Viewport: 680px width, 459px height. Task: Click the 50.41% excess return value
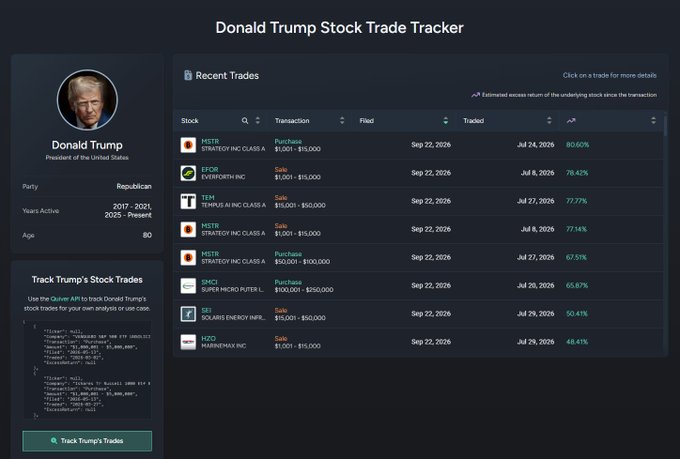pos(577,314)
